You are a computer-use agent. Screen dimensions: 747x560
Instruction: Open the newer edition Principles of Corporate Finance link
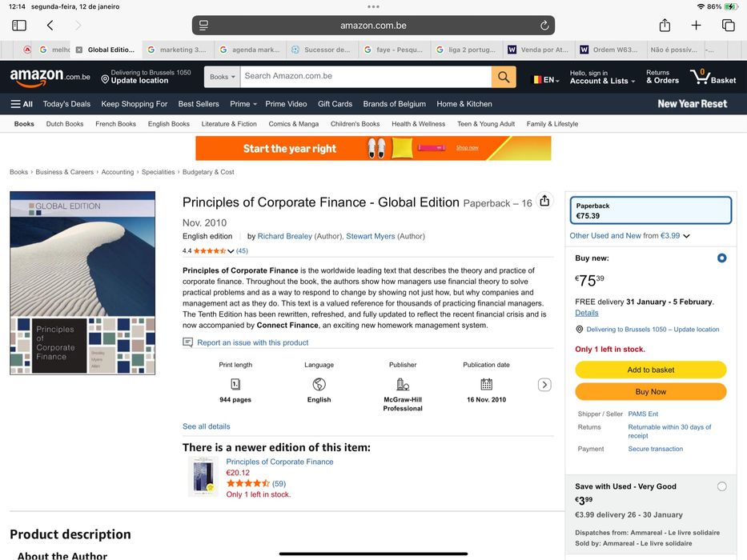pyautogui.click(x=279, y=462)
